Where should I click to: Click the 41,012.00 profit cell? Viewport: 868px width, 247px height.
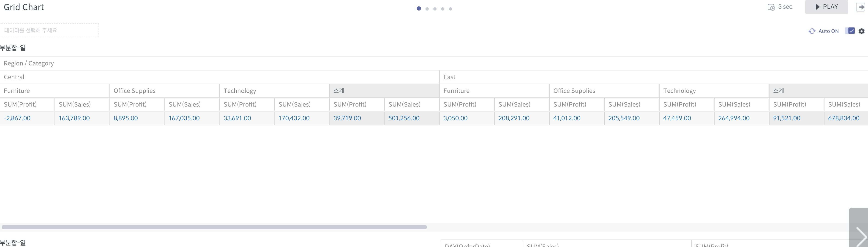pos(576,118)
